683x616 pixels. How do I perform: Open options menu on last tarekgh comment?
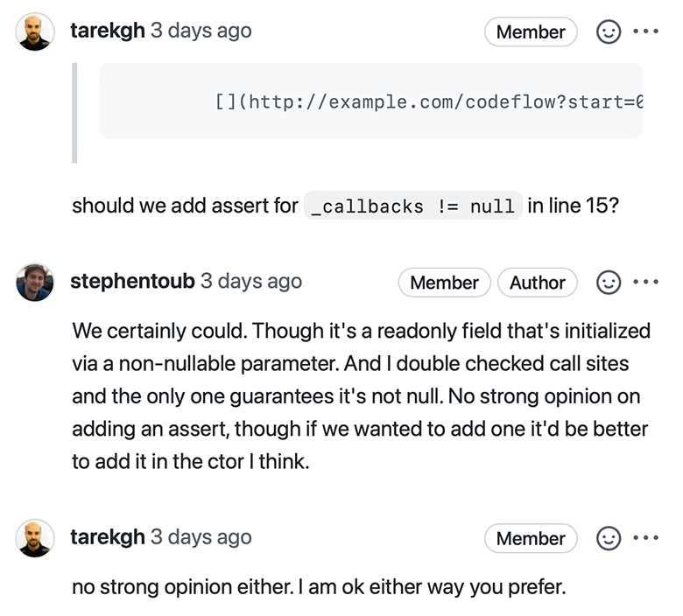tap(644, 538)
